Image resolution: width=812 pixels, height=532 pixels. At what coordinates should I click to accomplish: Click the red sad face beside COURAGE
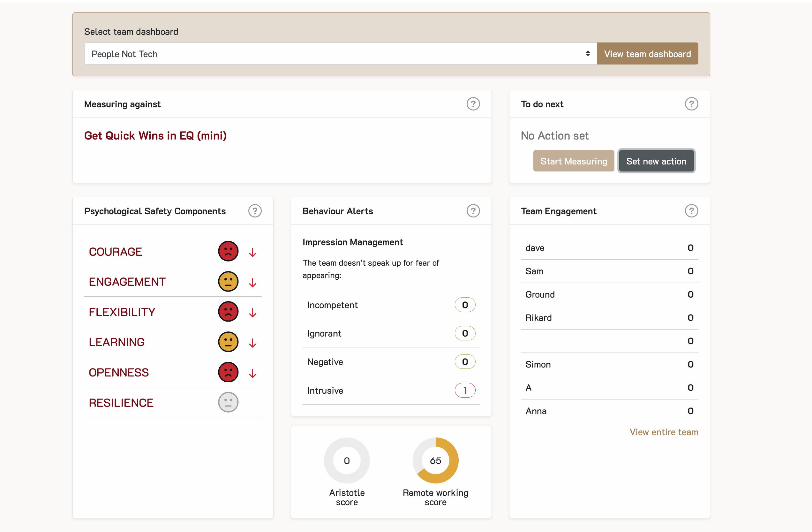point(228,251)
